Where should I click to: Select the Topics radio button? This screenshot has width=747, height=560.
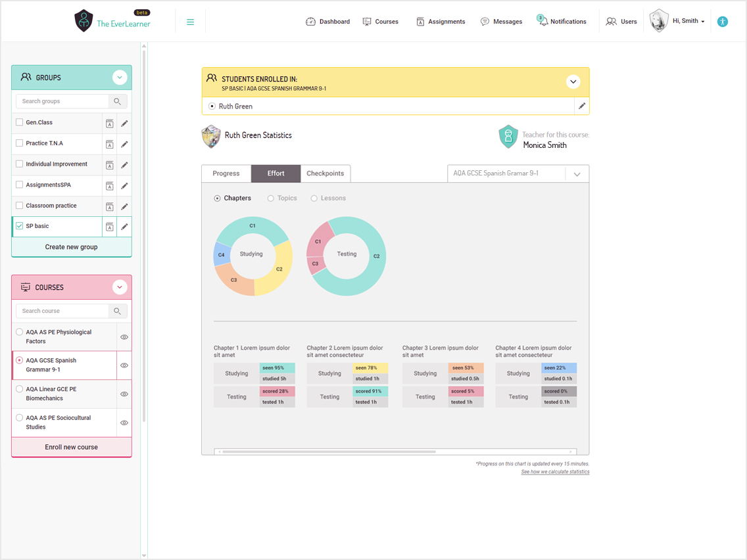[271, 198]
